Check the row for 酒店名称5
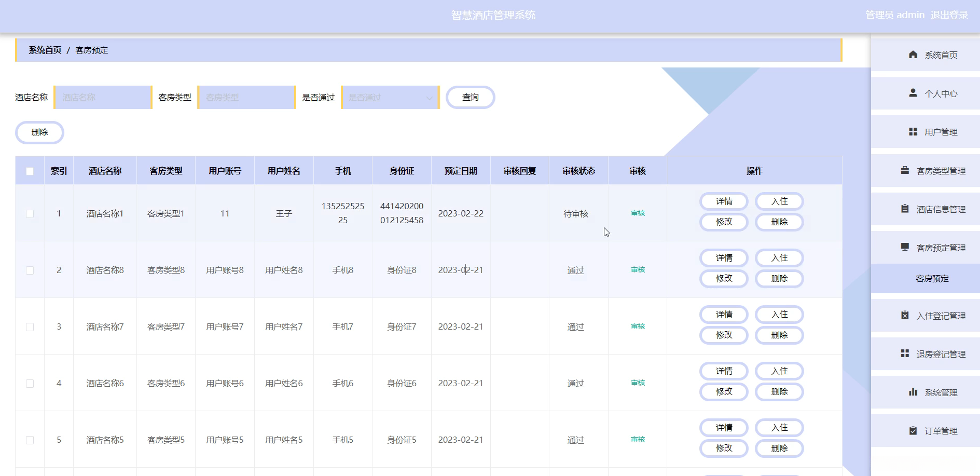Screen dimensions: 980x476 coord(30,440)
